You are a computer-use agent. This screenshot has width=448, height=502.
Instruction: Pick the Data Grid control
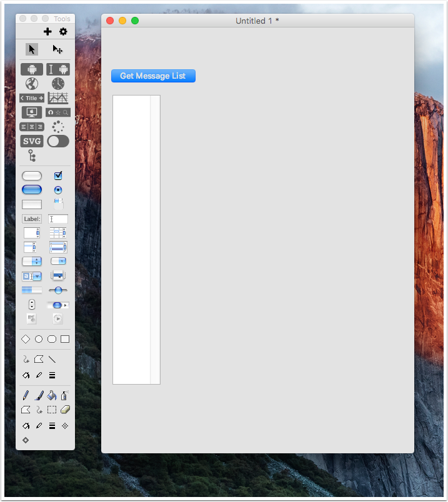coord(58,247)
